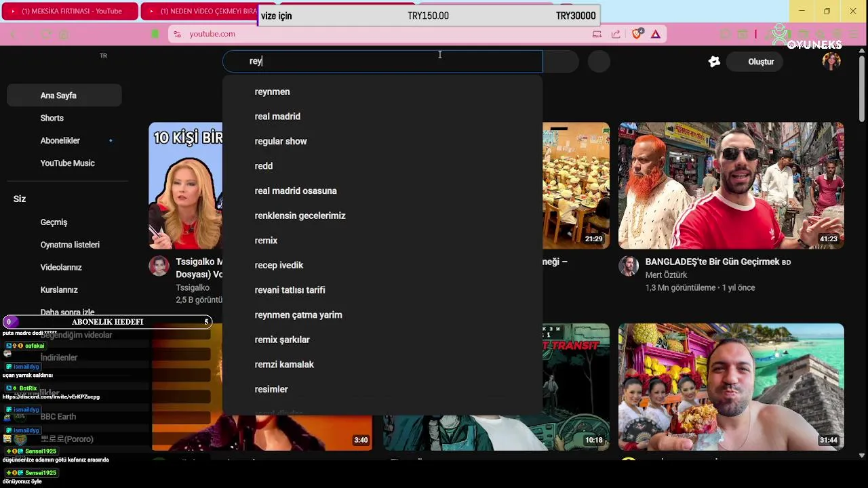This screenshot has width=868, height=488.
Task: Select 'real madrid osasuna' suggestion
Action: pyautogui.click(x=382, y=191)
